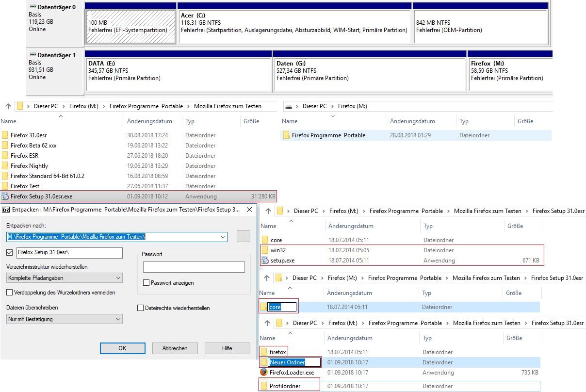Toggle the Firefox Setup 31.0esr\ subfolder checkbox
This screenshot has height=392, width=586.
(x=10, y=253)
